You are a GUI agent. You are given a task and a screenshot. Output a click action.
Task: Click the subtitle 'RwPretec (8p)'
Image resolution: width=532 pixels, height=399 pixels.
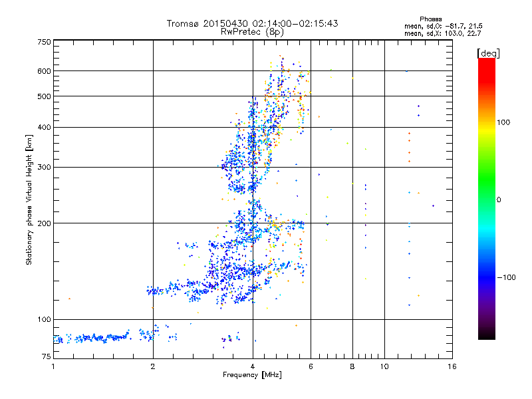[252, 32]
